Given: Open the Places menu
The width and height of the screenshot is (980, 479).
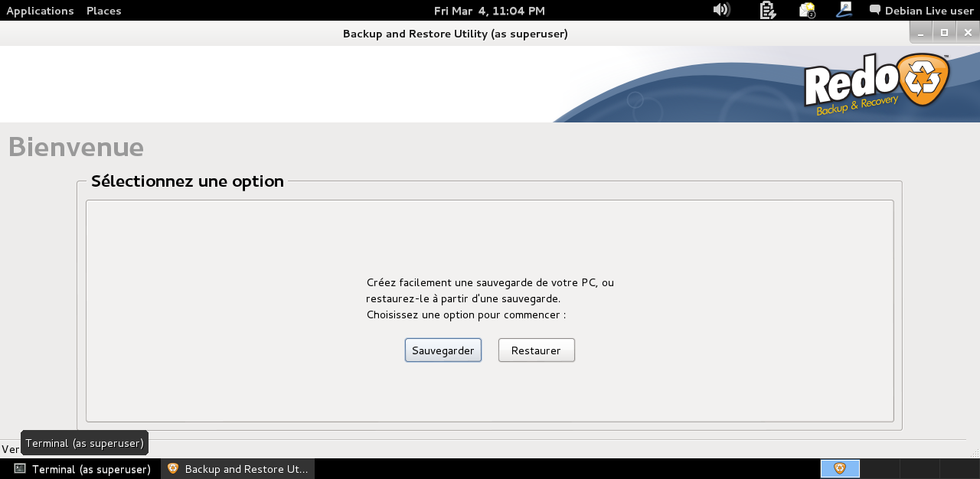Looking at the screenshot, I should pos(103,11).
